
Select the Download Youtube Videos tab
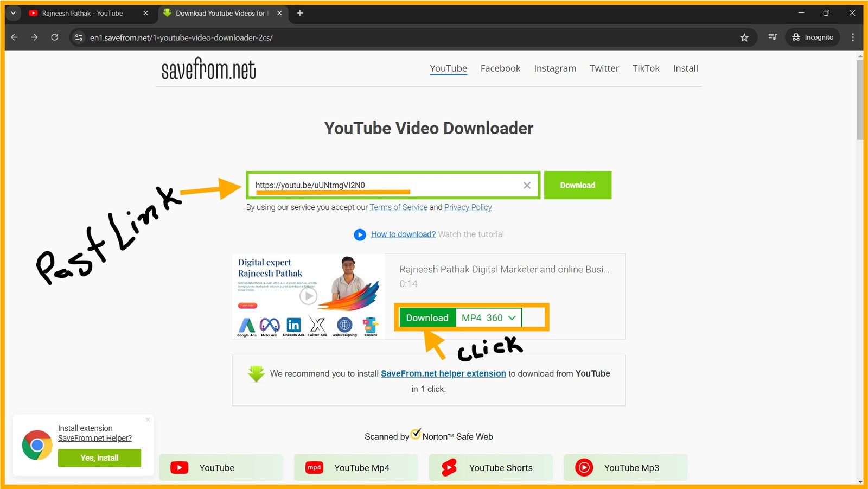coord(222,13)
